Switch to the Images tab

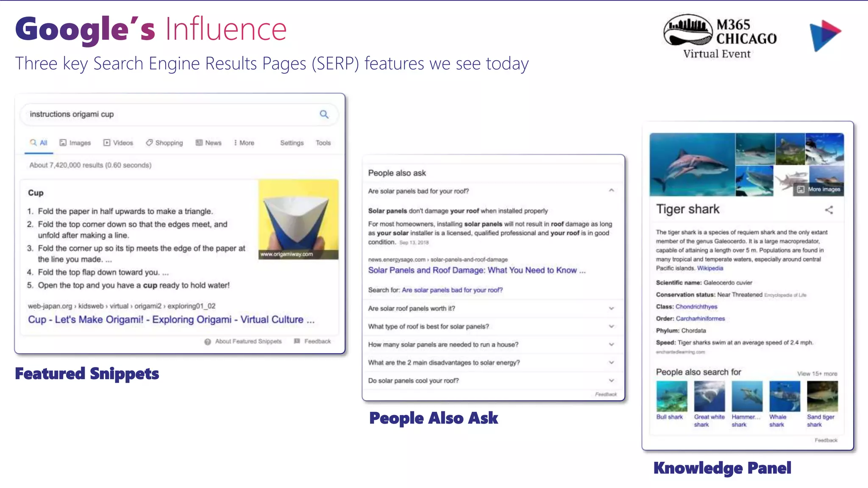(75, 143)
